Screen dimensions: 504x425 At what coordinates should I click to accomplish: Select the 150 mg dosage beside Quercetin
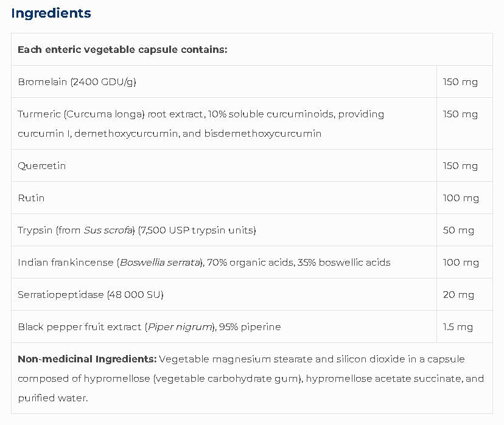click(x=461, y=165)
